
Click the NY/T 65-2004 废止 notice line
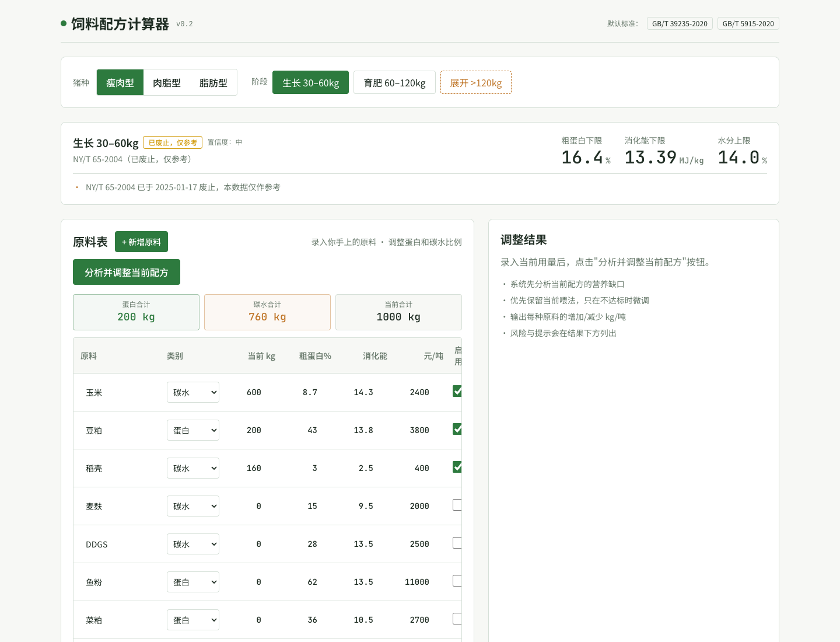183,187
